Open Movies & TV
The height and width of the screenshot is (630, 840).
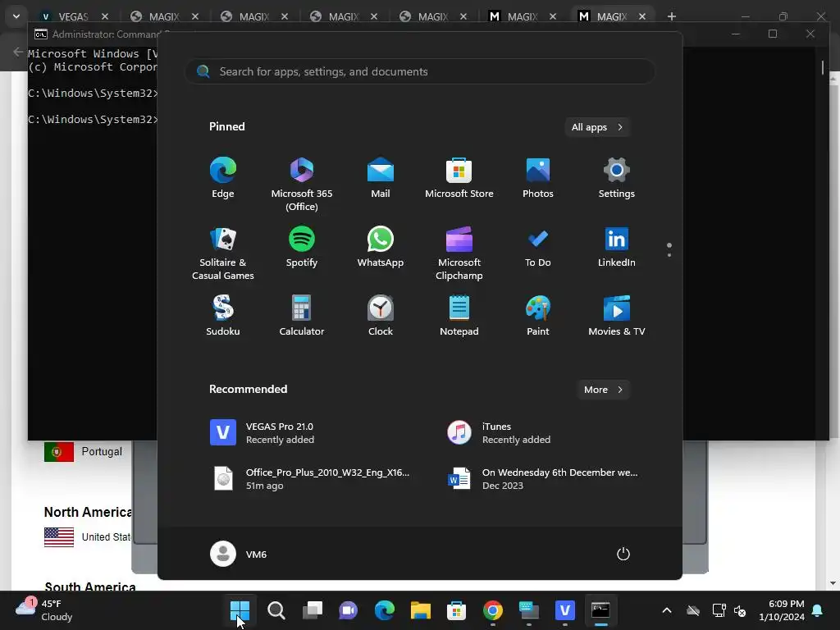pyautogui.click(x=617, y=316)
